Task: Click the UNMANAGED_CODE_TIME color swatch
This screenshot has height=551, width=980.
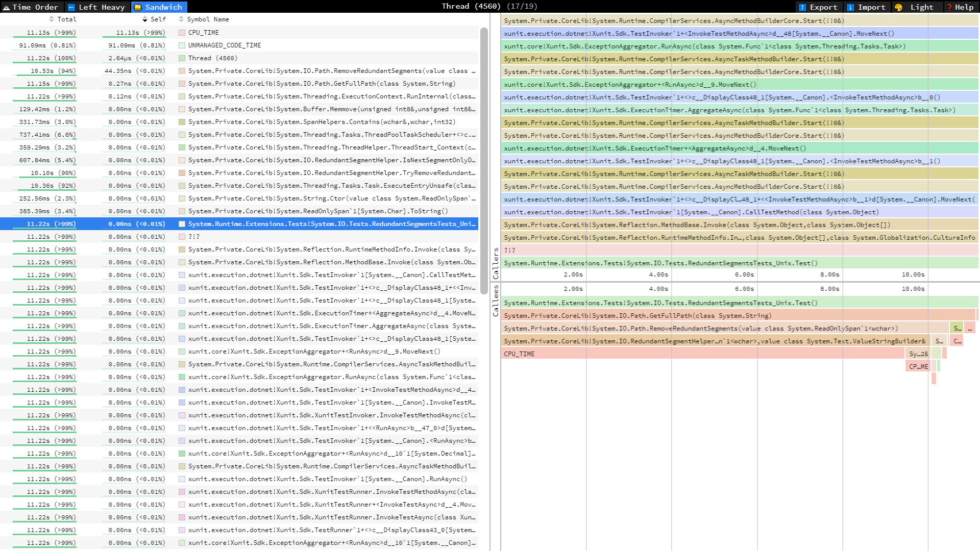Action: pos(182,45)
